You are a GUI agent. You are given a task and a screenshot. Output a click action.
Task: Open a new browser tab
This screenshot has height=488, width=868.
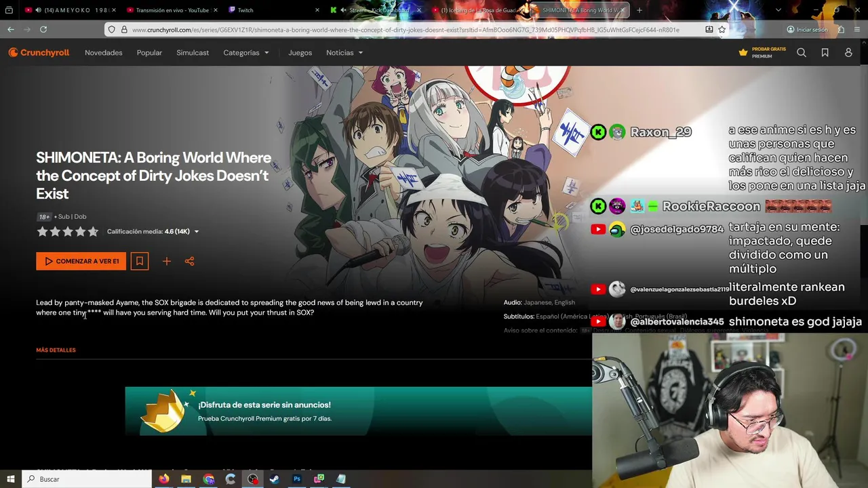[x=639, y=10]
